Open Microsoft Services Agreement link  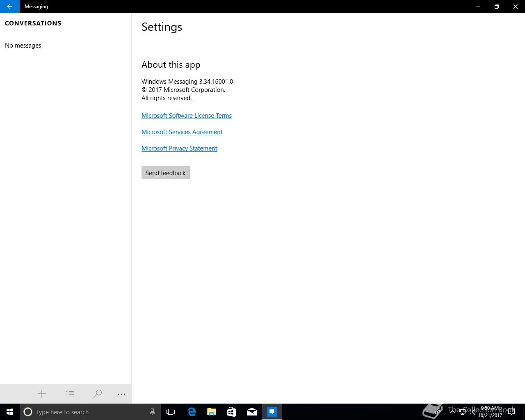(x=182, y=132)
